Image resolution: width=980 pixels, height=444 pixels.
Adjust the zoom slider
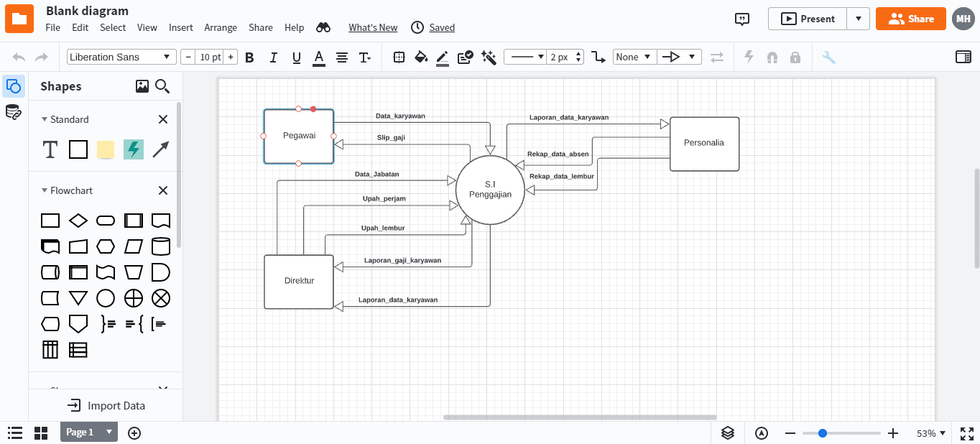click(x=821, y=433)
